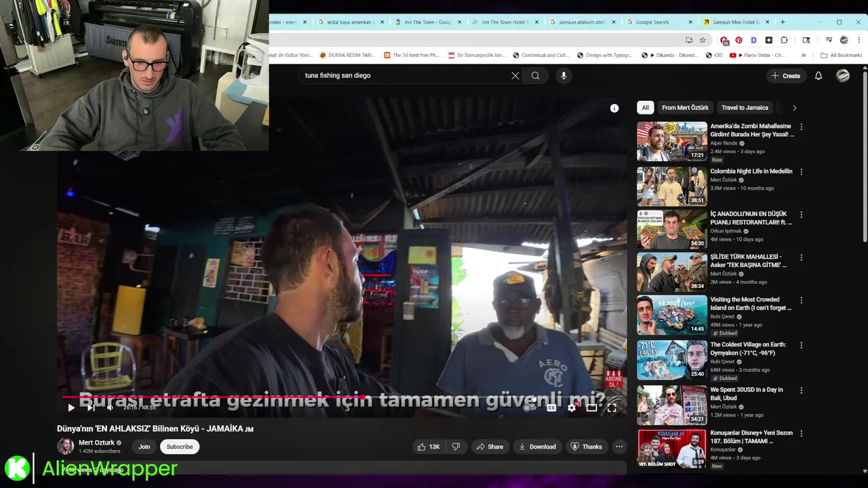Close the Google Search tab
The height and width of the screenshot is (488, 868).
[x=691, y=22]
